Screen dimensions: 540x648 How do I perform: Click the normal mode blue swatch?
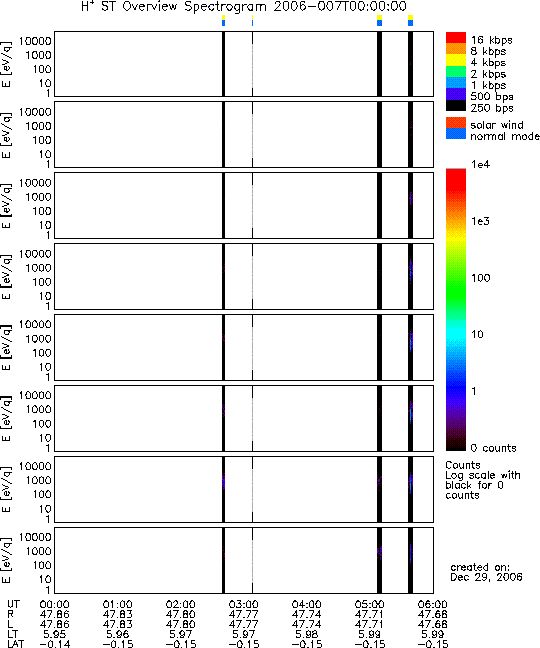pos(456,133)
